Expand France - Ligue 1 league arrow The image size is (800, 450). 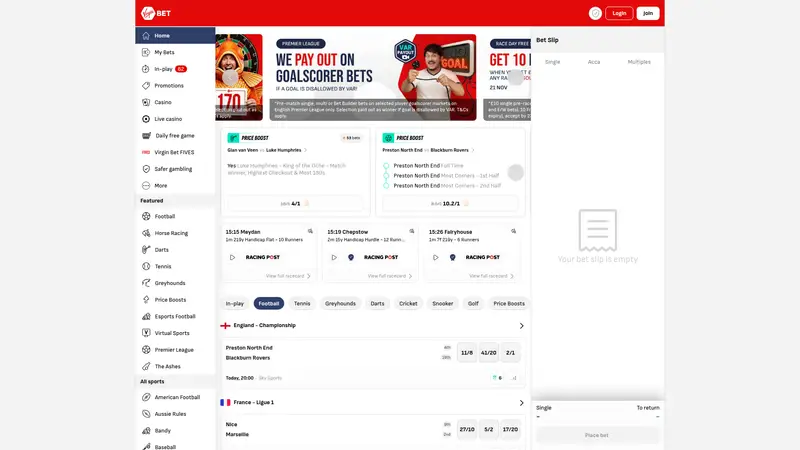pyautogui.click(x=521, y=403)
